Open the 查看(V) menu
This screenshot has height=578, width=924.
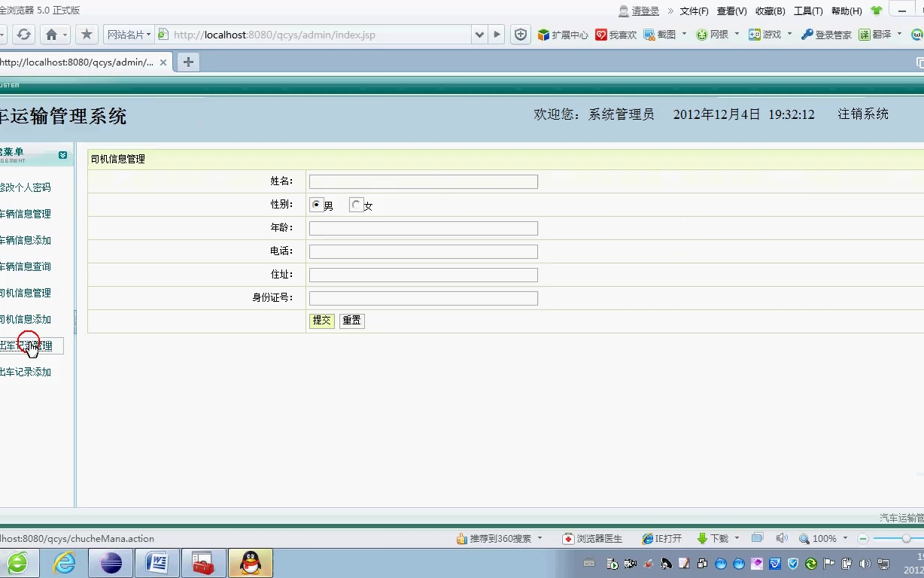tap(730, 11)
